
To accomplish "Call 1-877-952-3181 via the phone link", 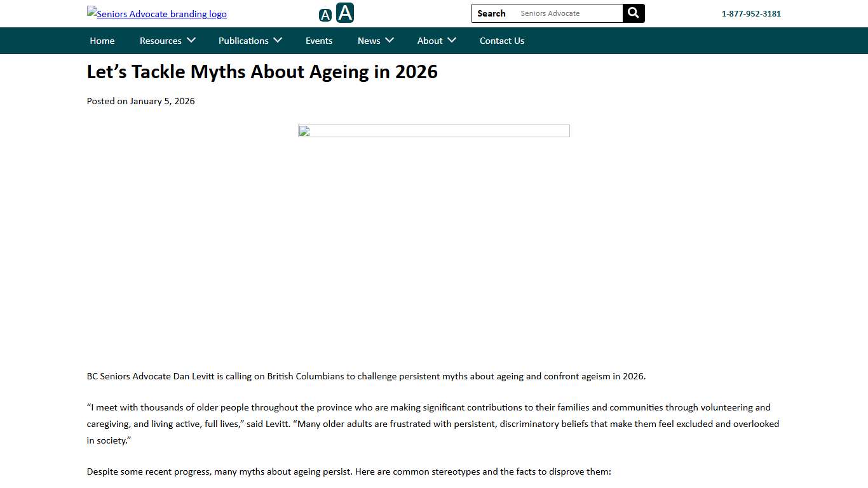I will 751,13.
